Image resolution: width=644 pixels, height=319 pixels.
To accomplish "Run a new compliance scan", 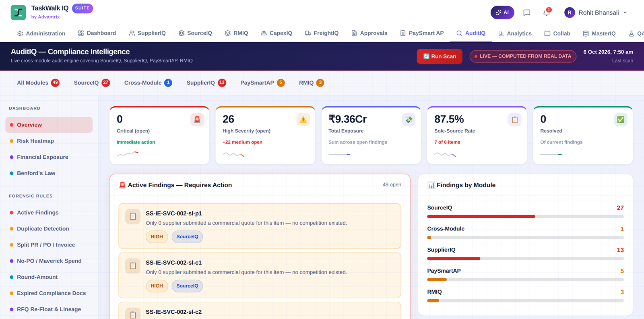I will pyautogui.click(x=440, y=56).
